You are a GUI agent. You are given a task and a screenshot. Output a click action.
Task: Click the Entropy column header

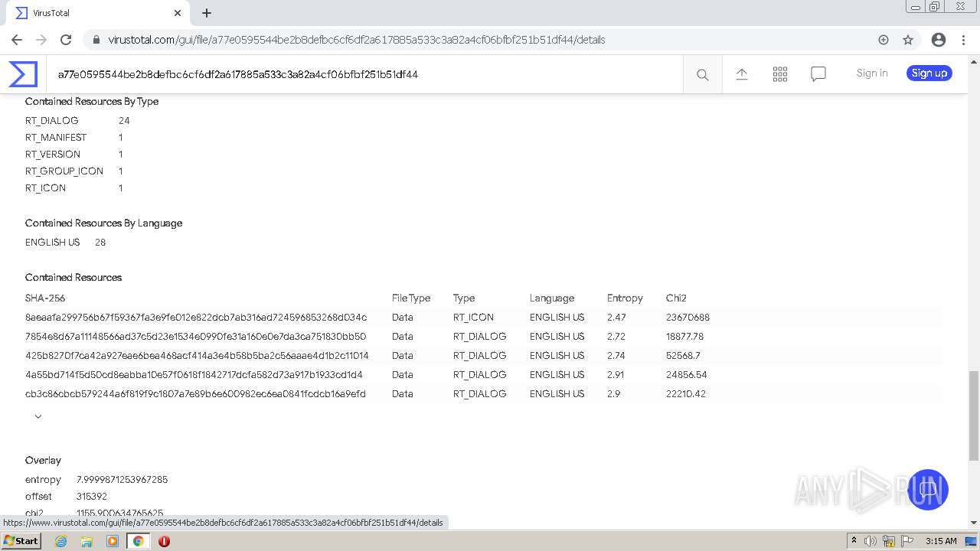point(625,298)
